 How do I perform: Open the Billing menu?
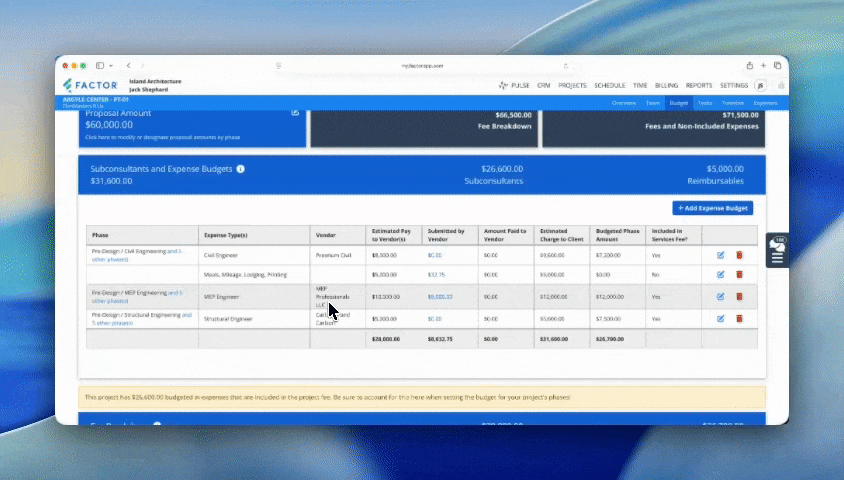[x=666, y=86]
